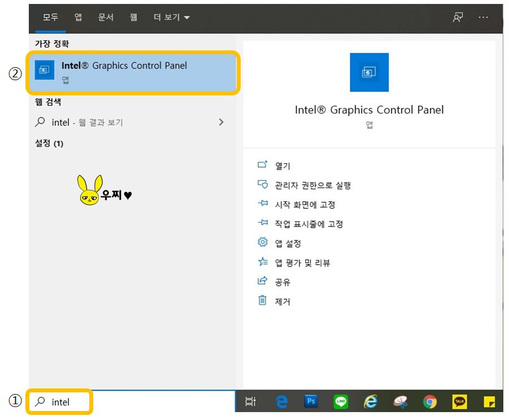Click the star icon for 앱 평가 및 리뷰
The width and height of the screenshot is (509, 420).
coord(263,261)
